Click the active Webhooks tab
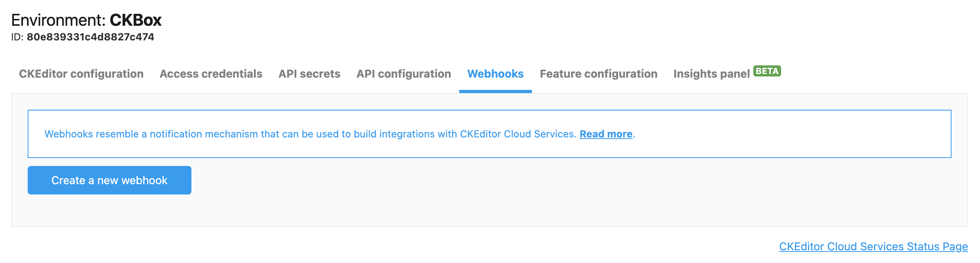 495,74
